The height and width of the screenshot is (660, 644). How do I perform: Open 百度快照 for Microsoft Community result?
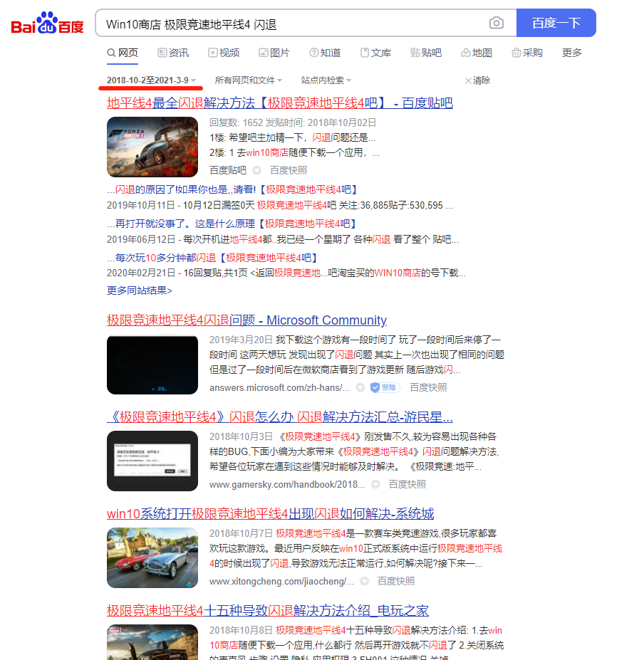pos(428,387)
